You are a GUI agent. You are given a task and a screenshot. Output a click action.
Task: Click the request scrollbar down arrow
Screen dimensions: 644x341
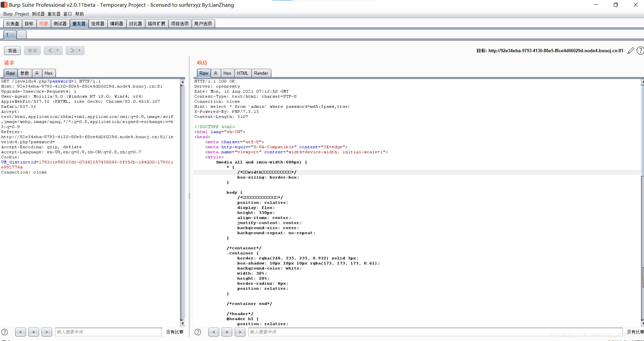point(182,323)
